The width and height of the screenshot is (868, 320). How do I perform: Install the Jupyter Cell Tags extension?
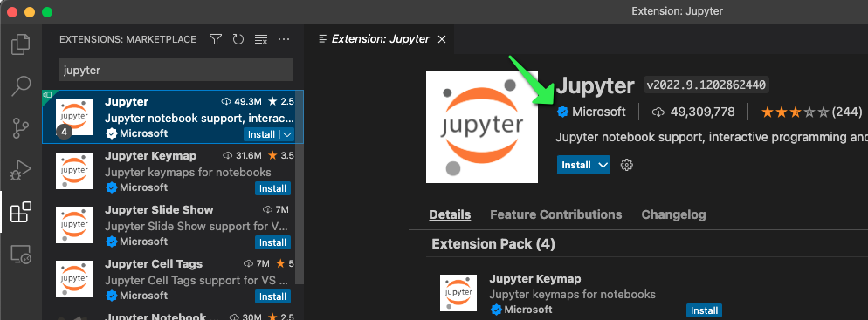(273, 296)
